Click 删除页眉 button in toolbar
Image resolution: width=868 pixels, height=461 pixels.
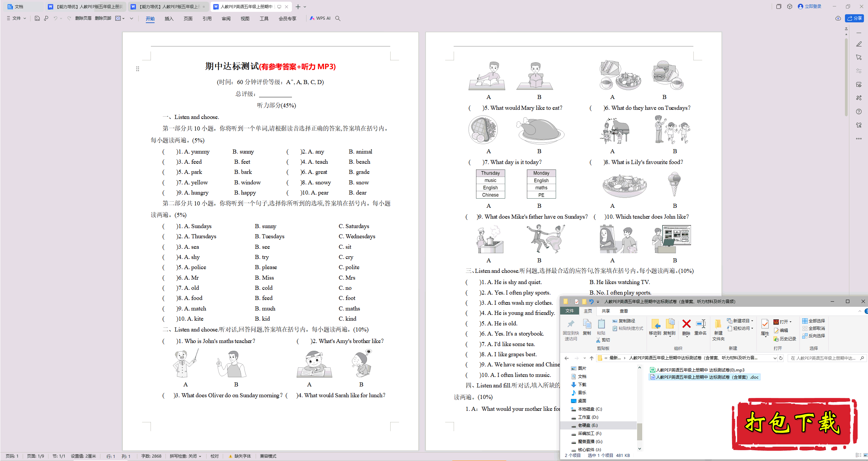click(x=83, y=18)
